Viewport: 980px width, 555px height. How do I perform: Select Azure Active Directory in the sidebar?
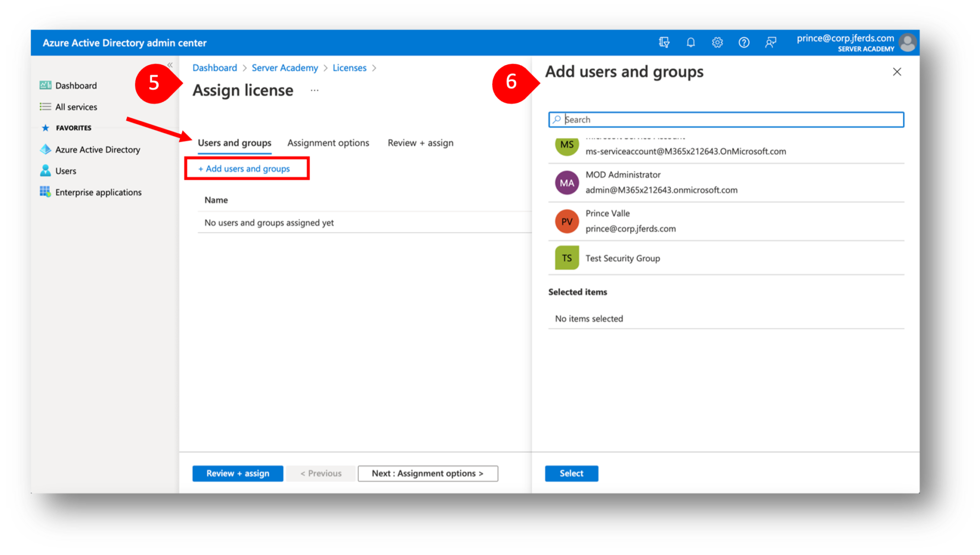click(97, 149)
